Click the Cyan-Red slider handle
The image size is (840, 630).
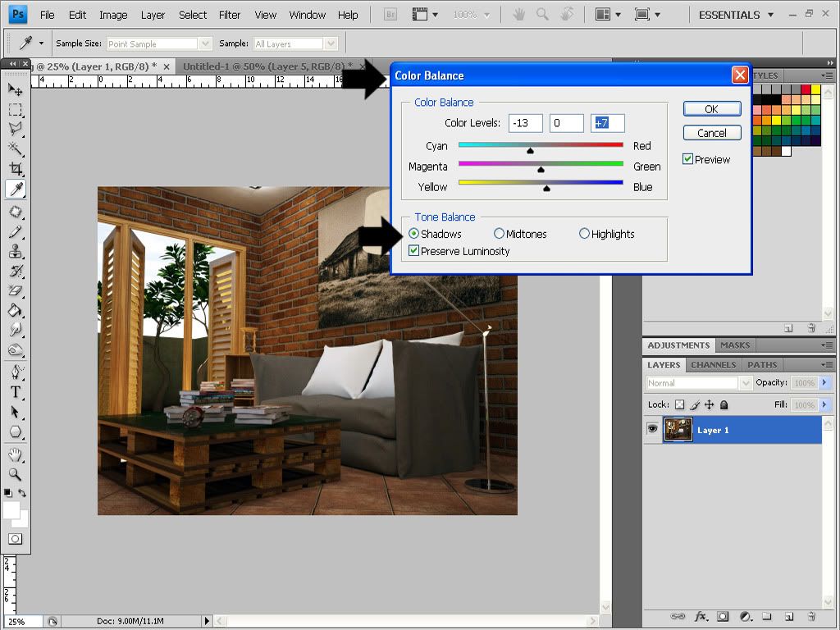tap(530, 151)
